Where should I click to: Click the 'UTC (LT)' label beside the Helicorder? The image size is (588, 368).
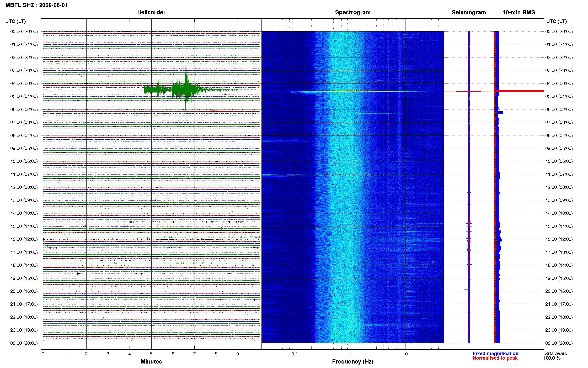15,21
